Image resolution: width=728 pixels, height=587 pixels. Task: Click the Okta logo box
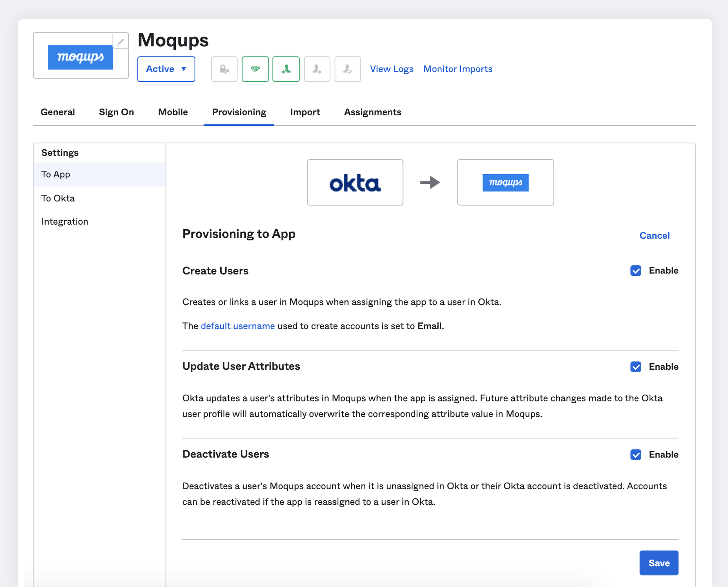[355, 182]
